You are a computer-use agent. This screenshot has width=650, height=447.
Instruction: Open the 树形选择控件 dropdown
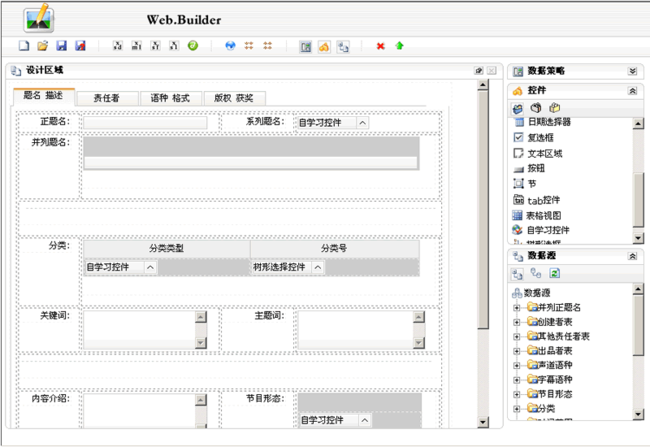pos(318,267)
